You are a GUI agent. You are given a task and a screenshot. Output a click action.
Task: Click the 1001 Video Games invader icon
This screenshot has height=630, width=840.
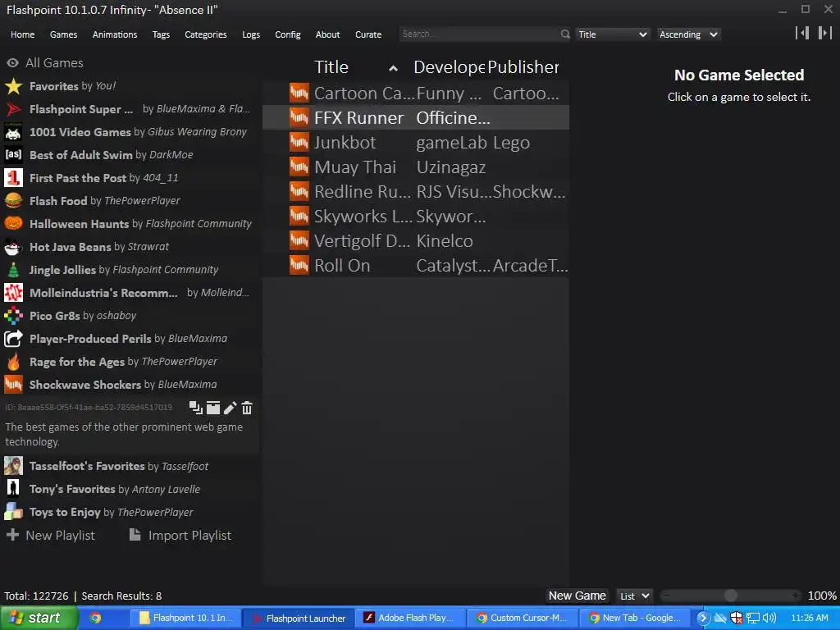pos(13,132)
